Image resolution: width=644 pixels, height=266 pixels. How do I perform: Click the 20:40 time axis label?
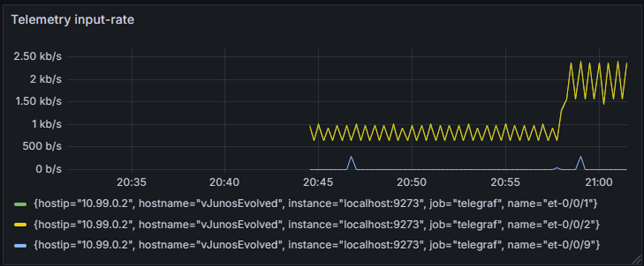[225, 181]
